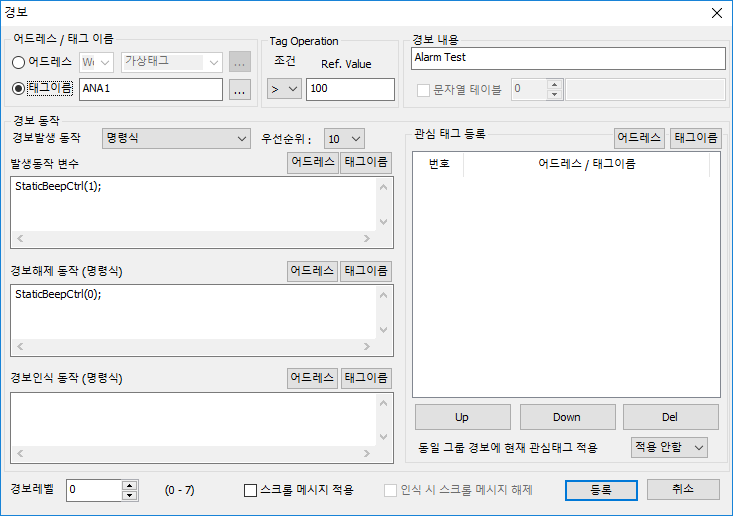Open the 우선순위 dropdown showing 10
The height and width of the screenshot is (516, 733).
pyautogui.click(x=344, y=139)
